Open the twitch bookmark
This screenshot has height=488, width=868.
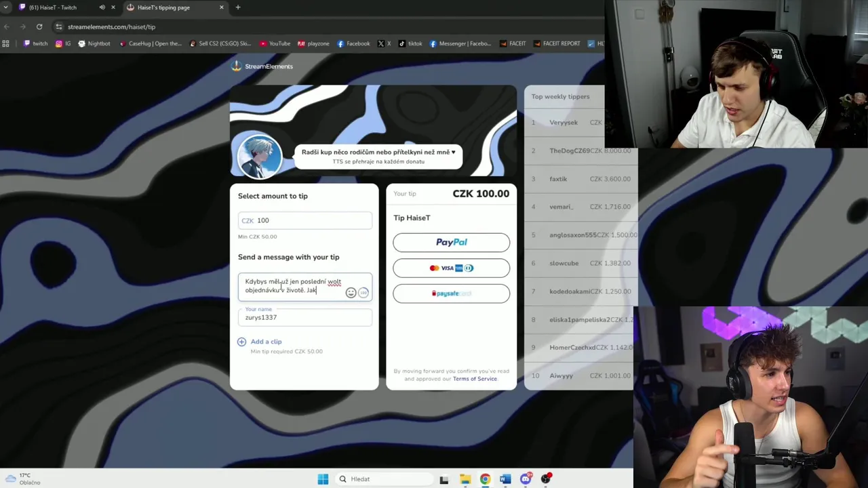pyautogui.click(x=35, y=43)
